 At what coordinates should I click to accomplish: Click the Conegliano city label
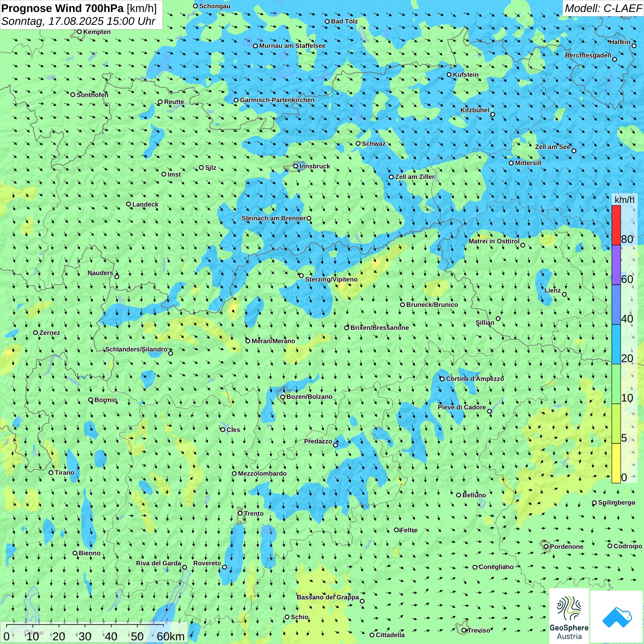coord(496,567)
